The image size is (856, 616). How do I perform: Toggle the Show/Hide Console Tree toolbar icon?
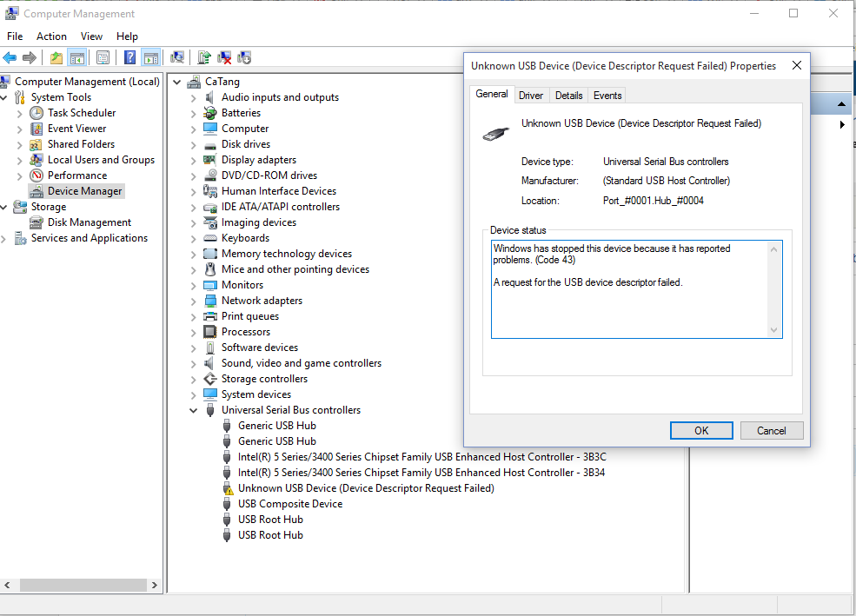[77, 58]
